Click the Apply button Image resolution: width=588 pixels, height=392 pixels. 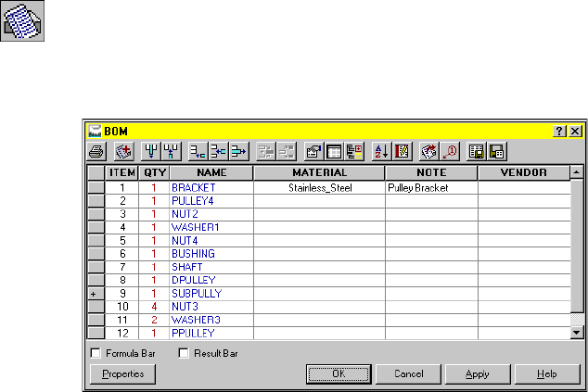click(478, 374)
